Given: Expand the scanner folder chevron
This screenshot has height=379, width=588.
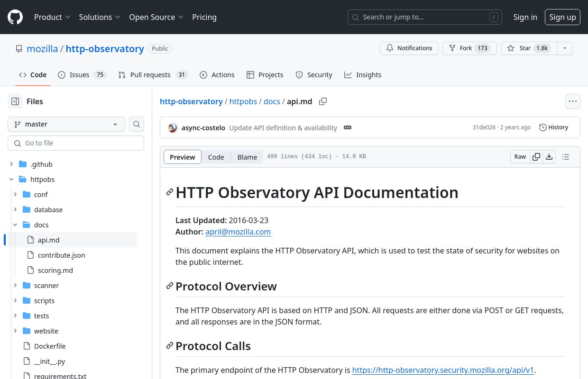Looking at the screenshot, I should pos(15,286).
